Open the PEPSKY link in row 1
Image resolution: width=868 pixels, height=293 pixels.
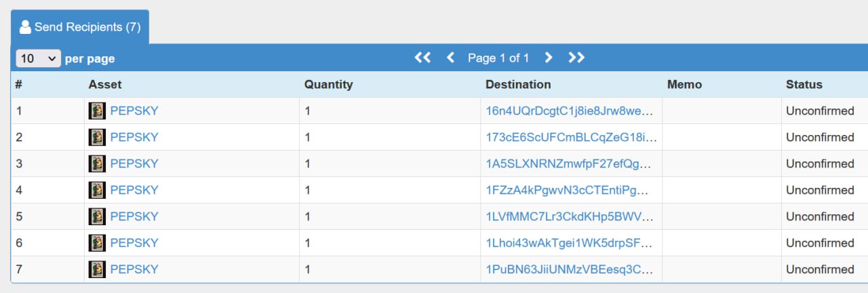(x=134, y=111)
